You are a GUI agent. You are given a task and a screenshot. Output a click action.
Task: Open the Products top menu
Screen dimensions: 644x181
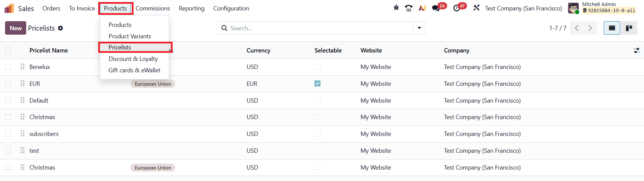[x=115, y=8]
